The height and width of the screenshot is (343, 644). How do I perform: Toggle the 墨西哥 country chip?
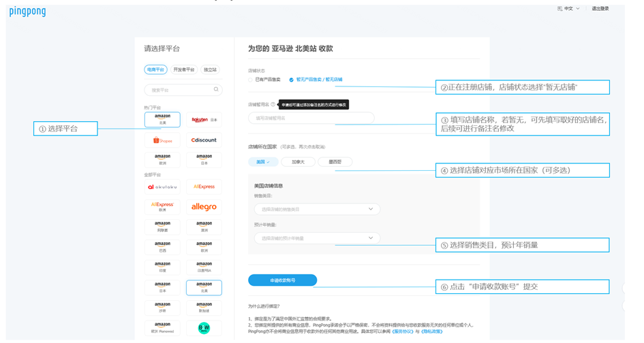(335, 162)
